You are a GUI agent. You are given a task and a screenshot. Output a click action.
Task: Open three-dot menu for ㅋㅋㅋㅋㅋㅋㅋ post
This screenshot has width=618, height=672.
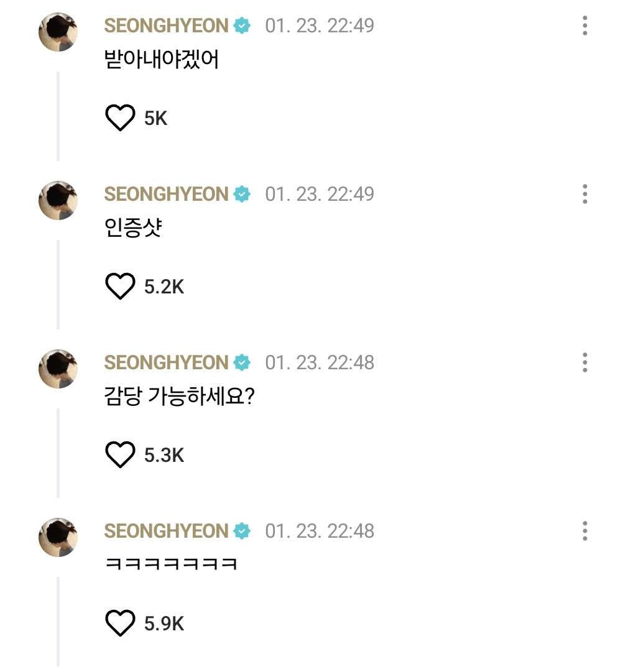pyautogui.click(x=584, y=531)
